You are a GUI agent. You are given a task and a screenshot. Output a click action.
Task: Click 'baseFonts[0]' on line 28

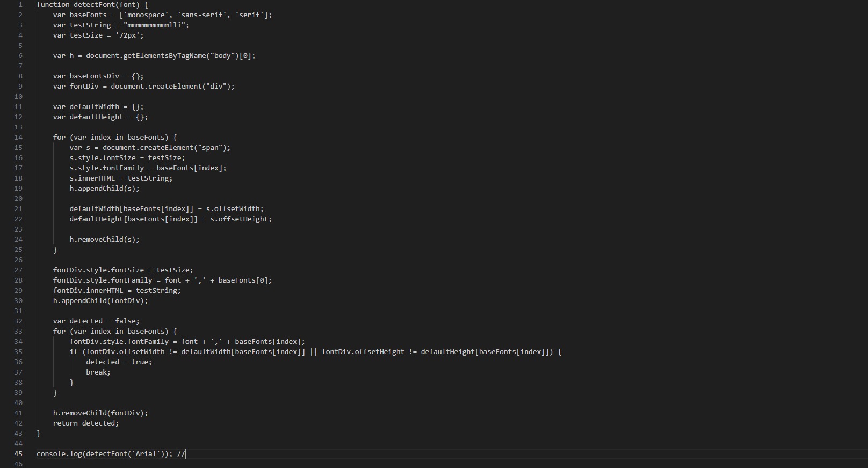coord(243,280)
